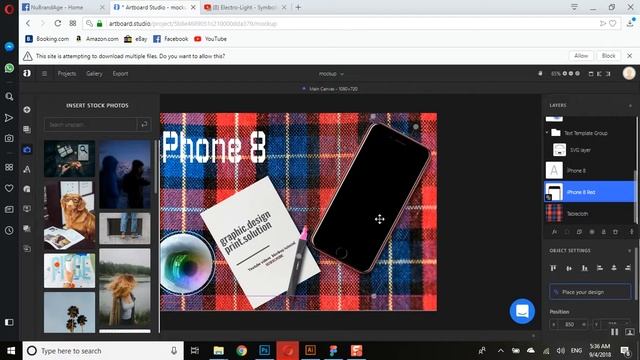The image size is (640, 360).
Task: Click the Opera sidebar search icon
Action: pos(9,97)
